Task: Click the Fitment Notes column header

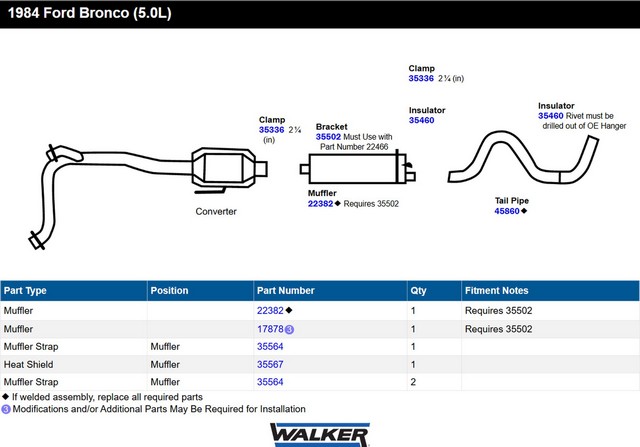Action: point(550,291)
